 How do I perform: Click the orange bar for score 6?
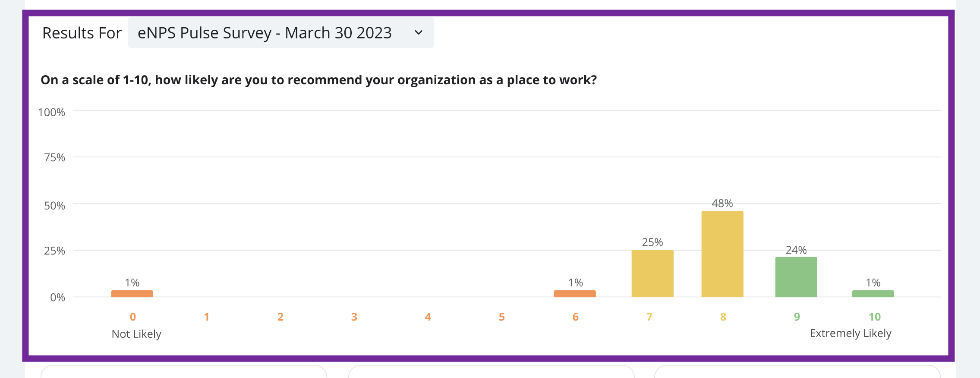tap(575, 294)
